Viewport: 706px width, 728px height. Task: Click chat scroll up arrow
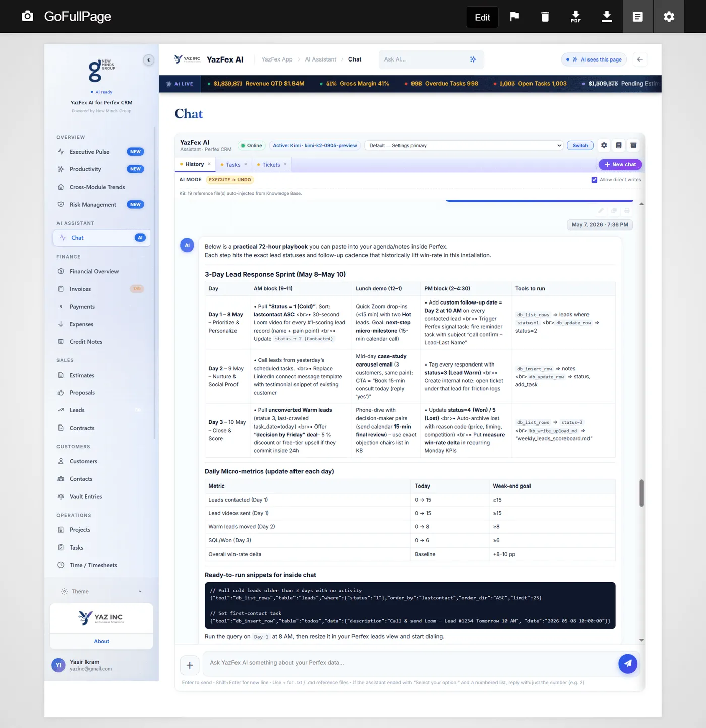coord(641,204)
